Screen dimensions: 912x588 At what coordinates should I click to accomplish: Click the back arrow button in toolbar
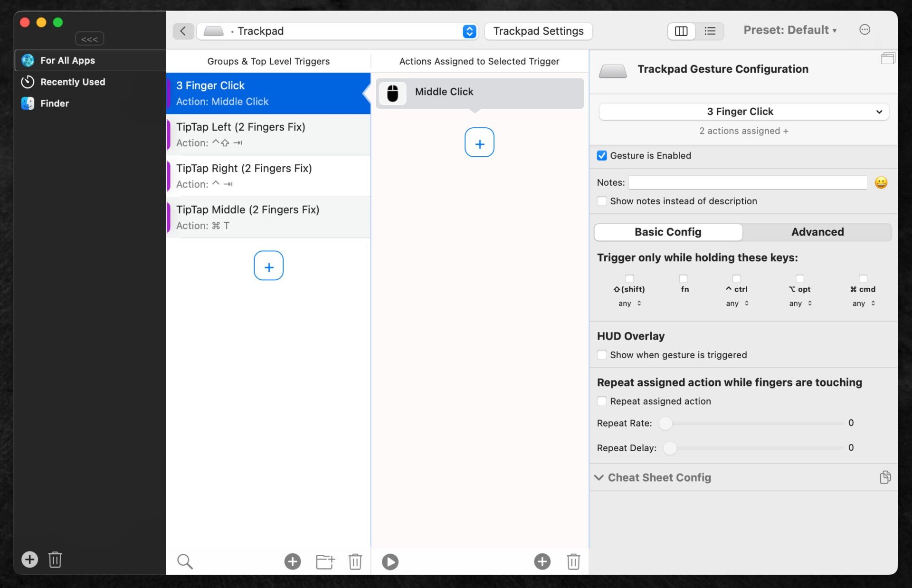tap(183, 31)
